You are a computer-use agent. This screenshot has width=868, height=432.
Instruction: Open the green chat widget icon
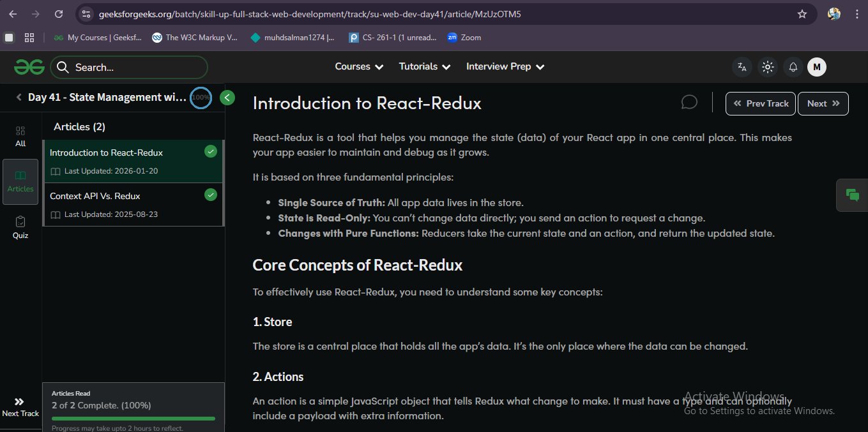852,195
